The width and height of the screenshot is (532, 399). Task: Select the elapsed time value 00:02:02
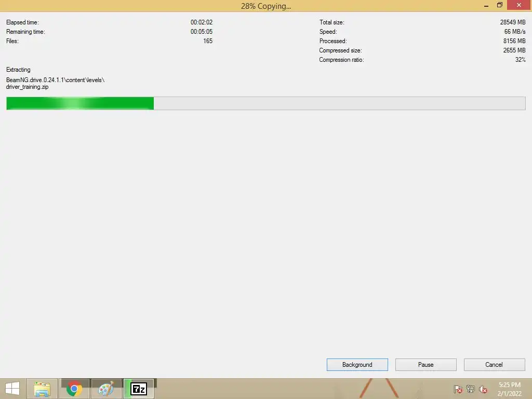click(x=202, y=22)
